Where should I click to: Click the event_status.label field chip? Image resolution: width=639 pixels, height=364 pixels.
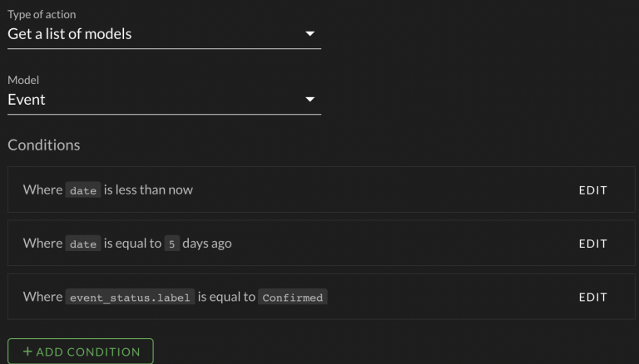[130, 297]
